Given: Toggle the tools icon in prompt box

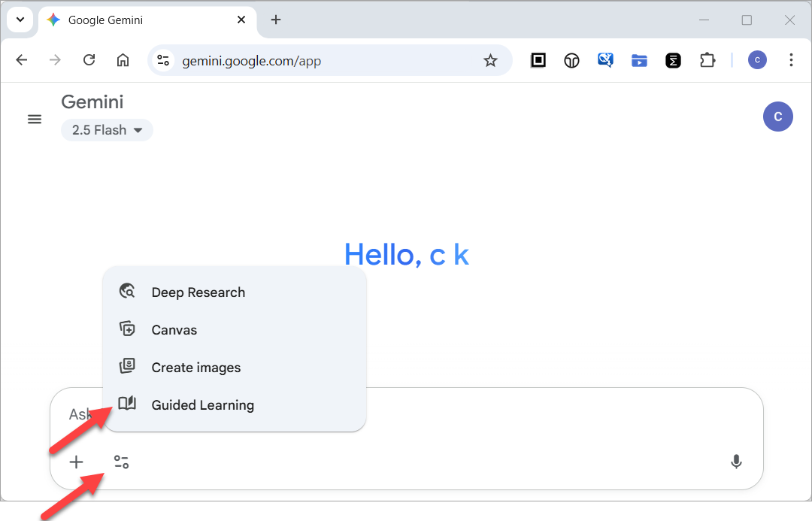Looking at the screenshot, I should coord(121,462).
